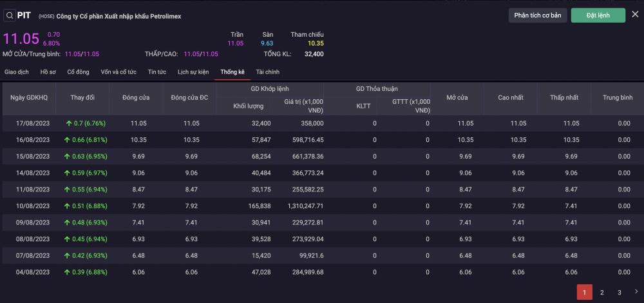View the Lịch sự kiện tab

(193, 72)
